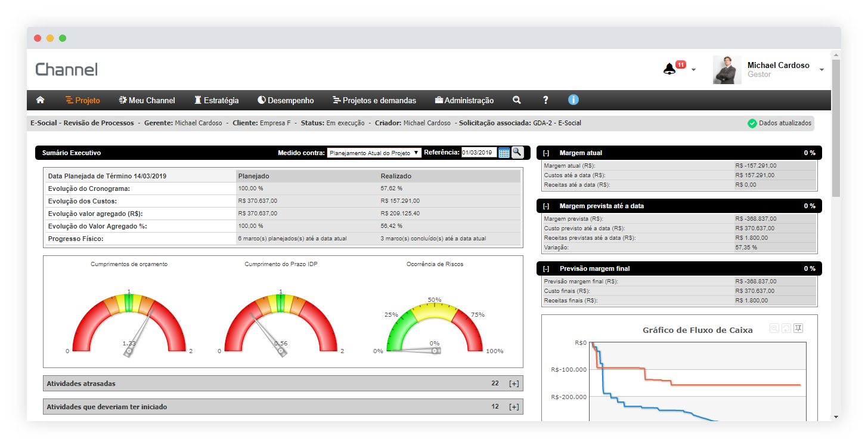Screen dimensions: 868x448
Task: Open help via the question mark icon
Action: [545, 100]
